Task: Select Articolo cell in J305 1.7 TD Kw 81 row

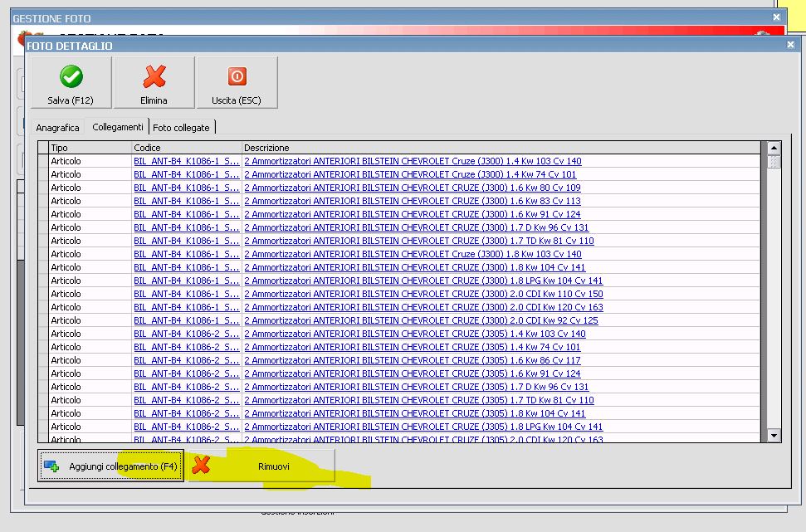Action: point(90,400)
